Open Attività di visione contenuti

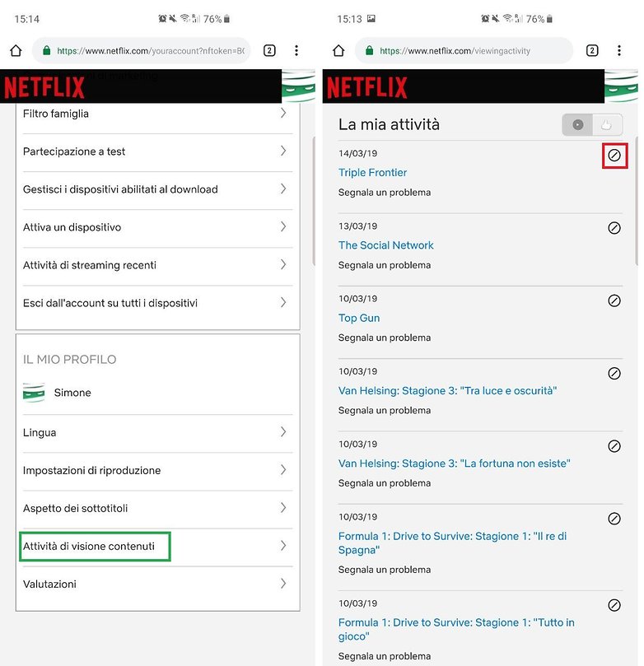point(157,547)
